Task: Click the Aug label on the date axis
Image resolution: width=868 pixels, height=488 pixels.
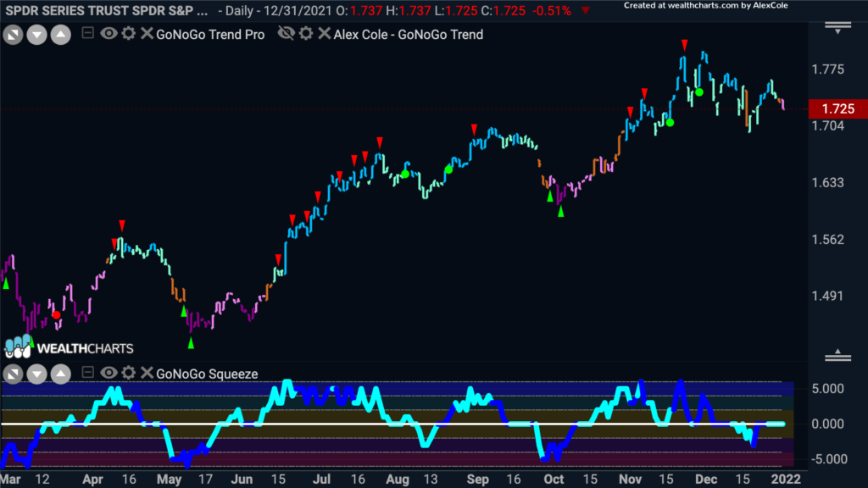Action: (x=398, y=480)
